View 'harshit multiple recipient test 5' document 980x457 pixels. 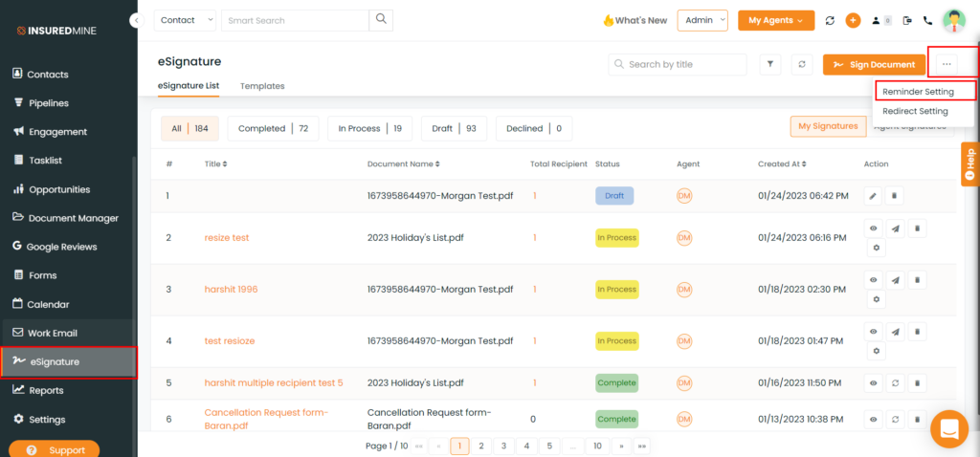[873, 383]
